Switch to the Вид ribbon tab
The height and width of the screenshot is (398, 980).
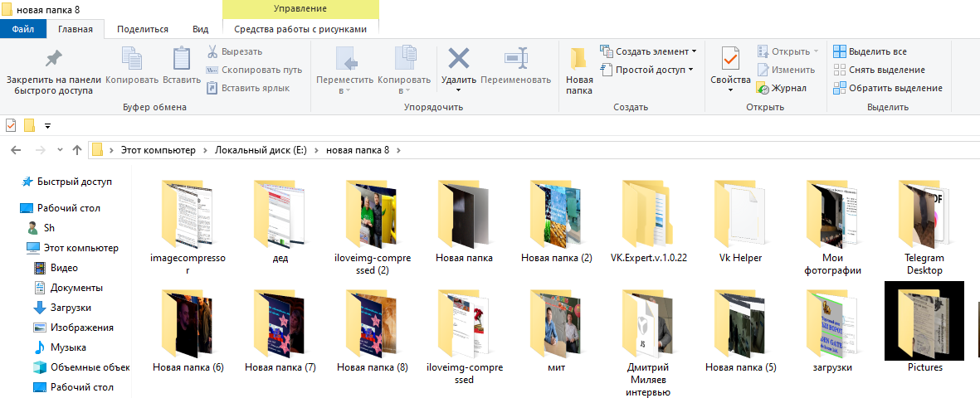pyautogui.click(x=200, y=28)
